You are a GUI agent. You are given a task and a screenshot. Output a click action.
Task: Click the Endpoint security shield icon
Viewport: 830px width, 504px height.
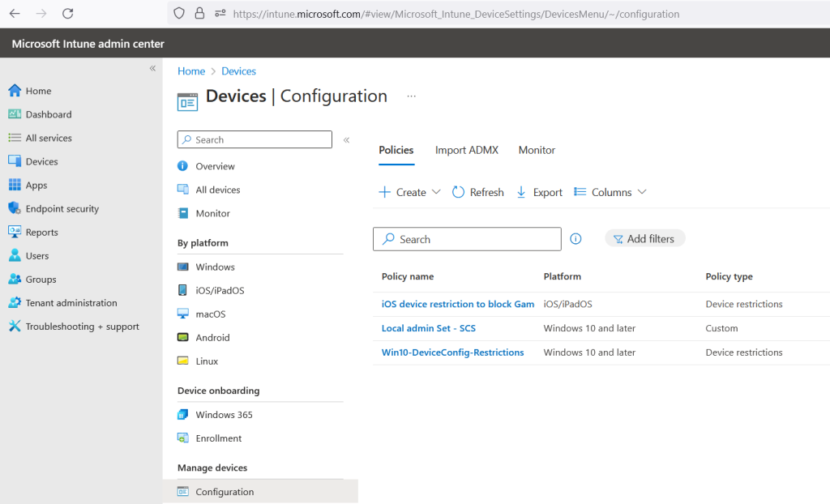[x=15, y=208]
